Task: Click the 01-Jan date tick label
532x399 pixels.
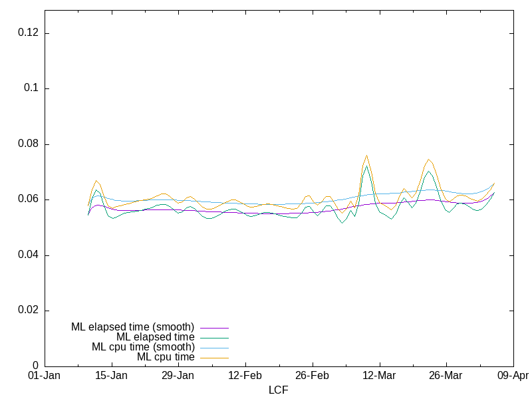Action: point(45,376)
